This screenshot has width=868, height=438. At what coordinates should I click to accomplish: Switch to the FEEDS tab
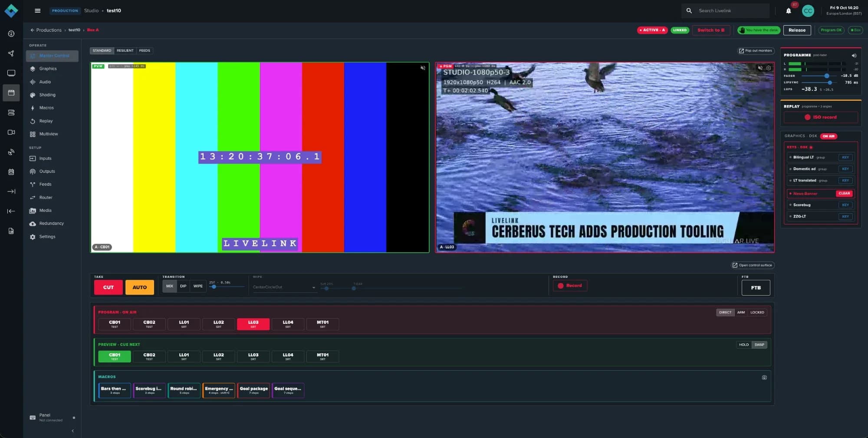145,51
